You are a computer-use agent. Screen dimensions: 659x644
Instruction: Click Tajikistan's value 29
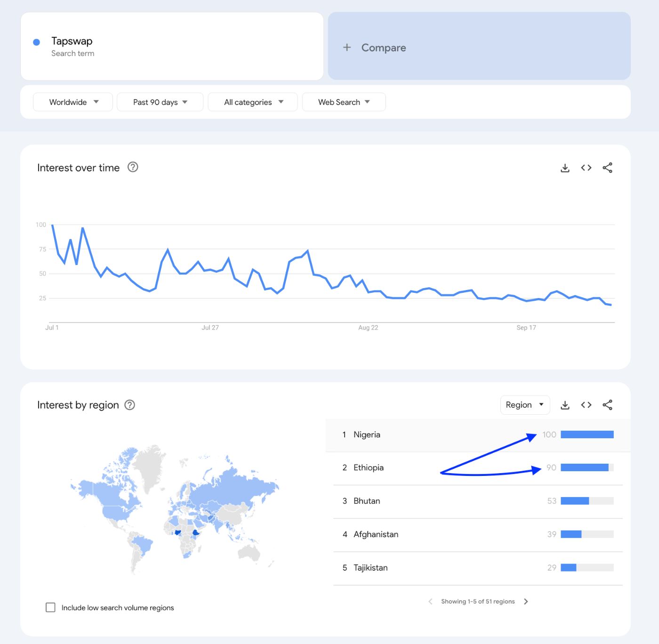click(552, 568)
